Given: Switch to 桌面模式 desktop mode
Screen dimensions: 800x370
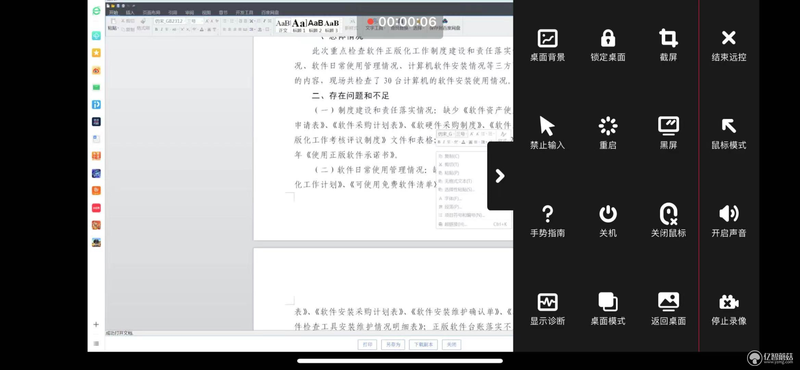Looking at the screenshot, I should (x=608, y=309).
